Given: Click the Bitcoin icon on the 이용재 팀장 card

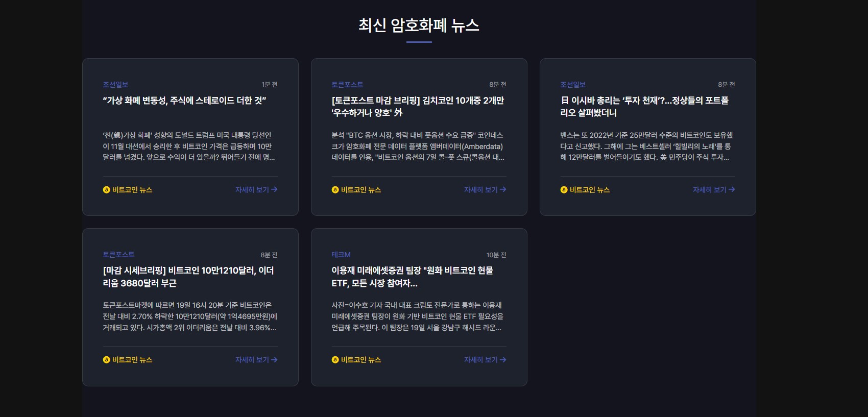Looking at the screenshot, I should click(x=334, y=360).
